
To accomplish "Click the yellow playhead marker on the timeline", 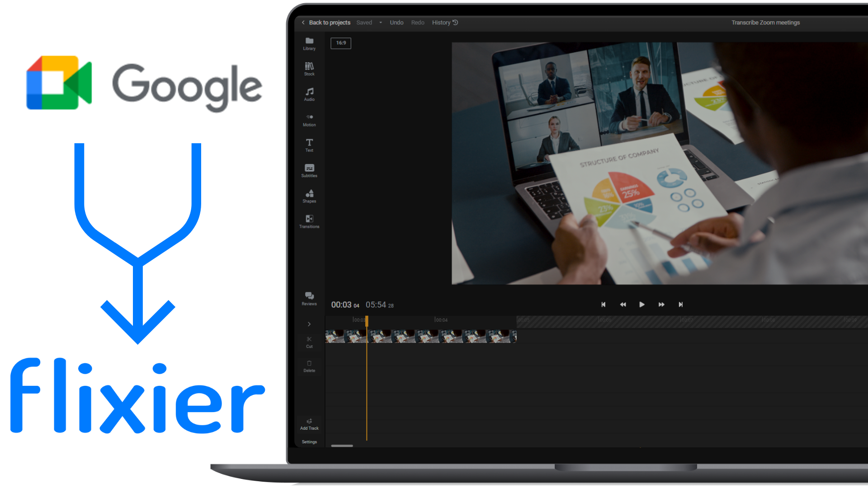I will 367,320.
